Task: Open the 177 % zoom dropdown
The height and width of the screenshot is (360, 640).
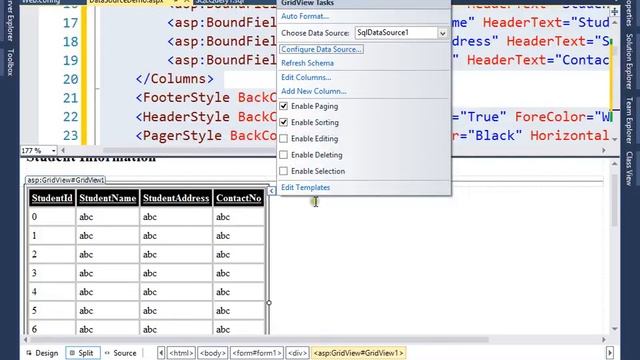Action: point(53,151)
